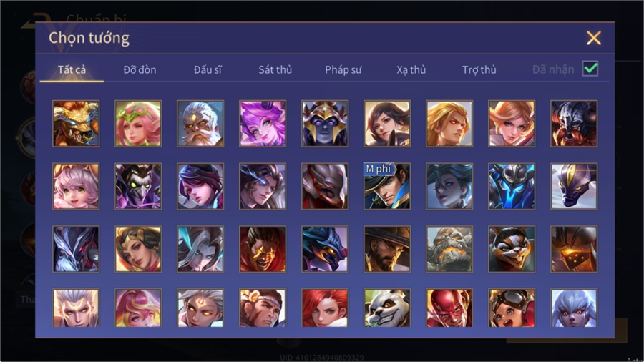
Task: Switch to the 'Đỡ đòn' tab
Action: pyautogui.click(x=140, y=70)
